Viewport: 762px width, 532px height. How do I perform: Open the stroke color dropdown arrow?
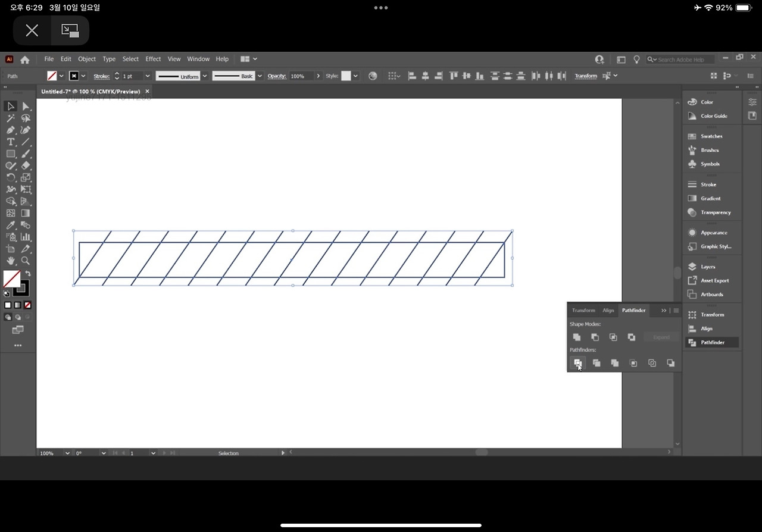click(83, 76)
